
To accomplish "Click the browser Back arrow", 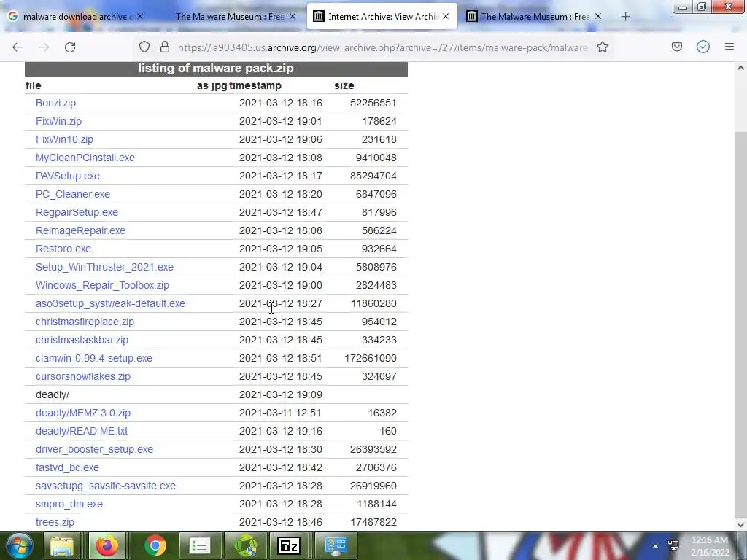I will click(x=18, y=47).
